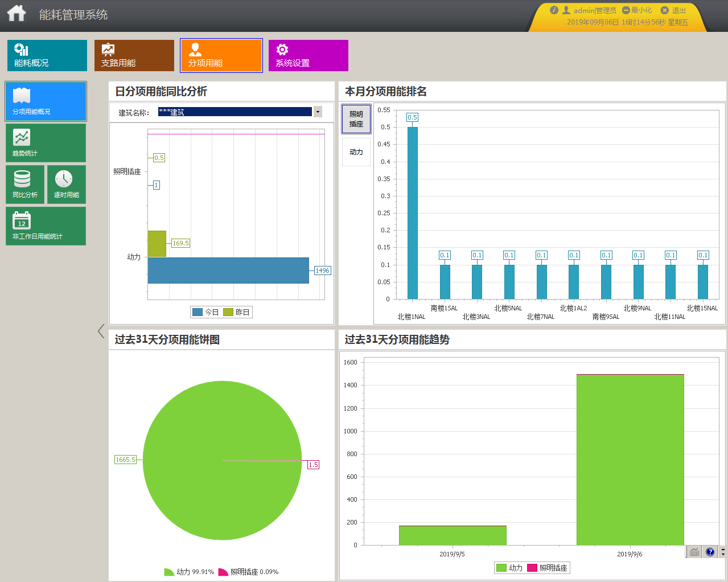
Task: Open 支路用能 branch energy tile
Action: (134, 55)
